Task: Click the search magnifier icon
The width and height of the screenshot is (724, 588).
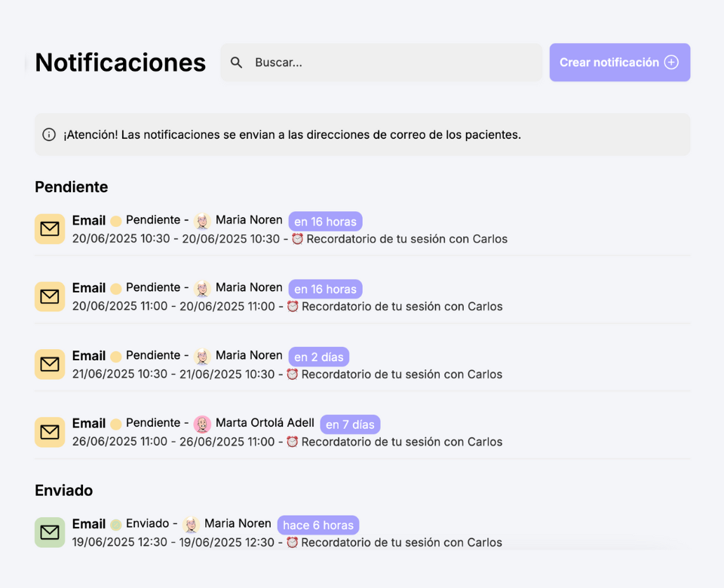Action: [236, 63]
